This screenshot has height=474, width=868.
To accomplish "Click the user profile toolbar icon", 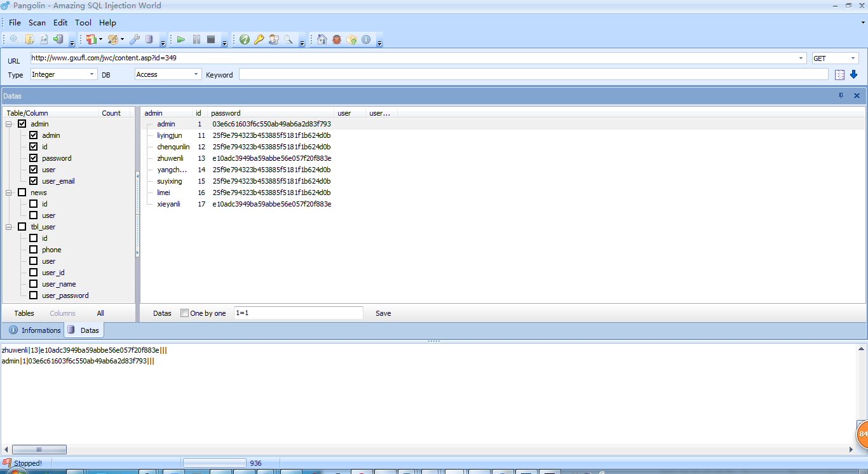I will (x=274, y=39).
